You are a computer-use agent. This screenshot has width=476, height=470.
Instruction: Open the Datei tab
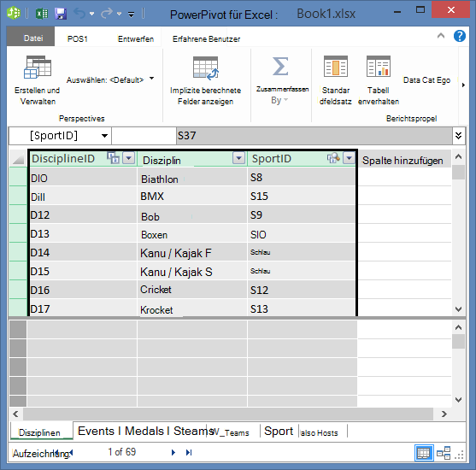31,37
